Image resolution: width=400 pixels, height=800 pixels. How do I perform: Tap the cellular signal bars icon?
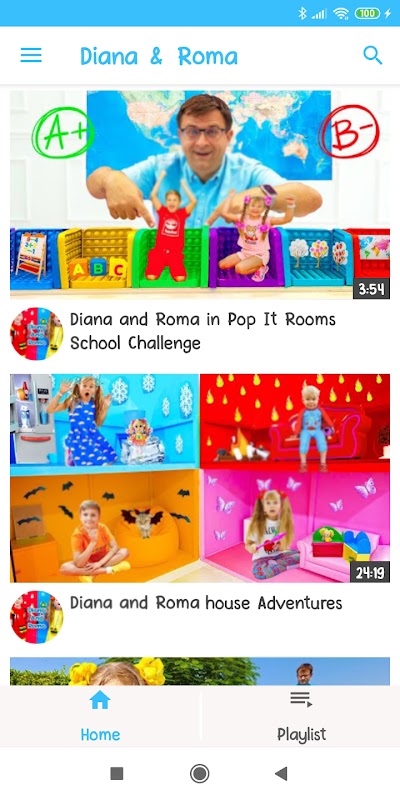[319, 14]
